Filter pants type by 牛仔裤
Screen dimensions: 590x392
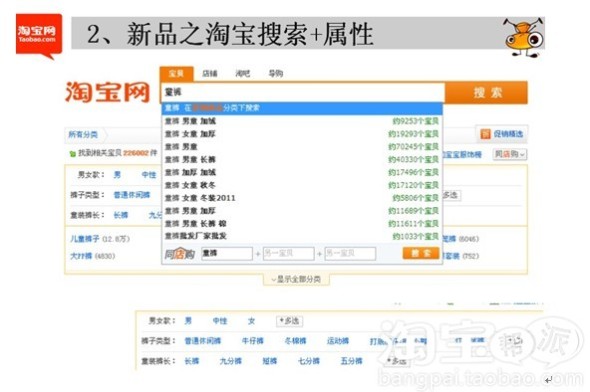[x=252, y=341]
